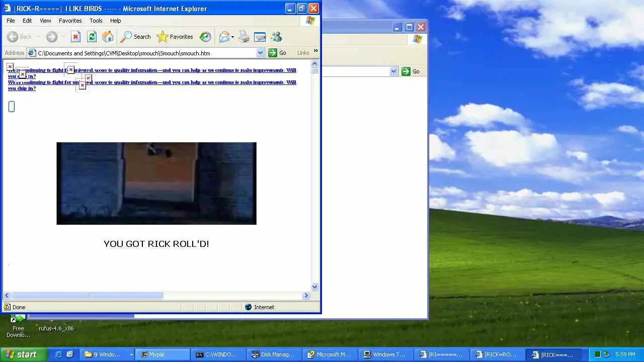The image size is (644, 362).
Task: Open the Start menu
Action: point(24,354)
